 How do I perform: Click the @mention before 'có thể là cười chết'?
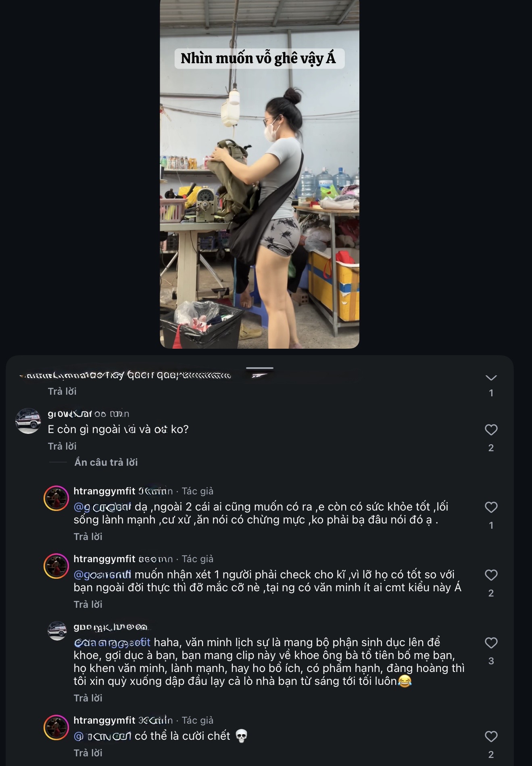(x=102, y=736)
